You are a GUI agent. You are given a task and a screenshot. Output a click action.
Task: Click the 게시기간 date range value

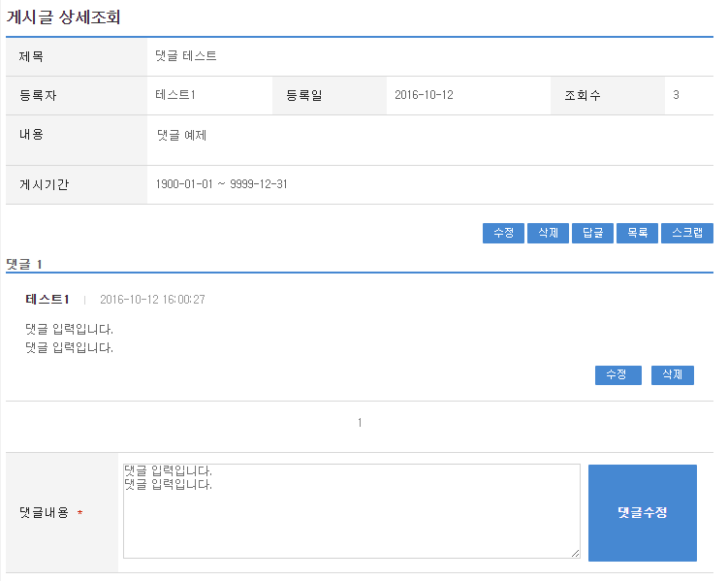[221, 184]
